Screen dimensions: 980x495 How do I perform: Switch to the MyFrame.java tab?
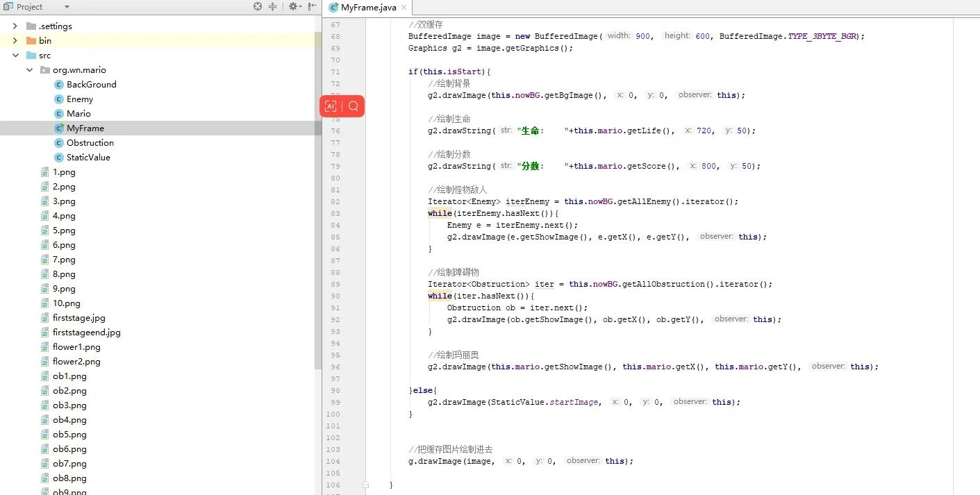[x=368, y=8]
